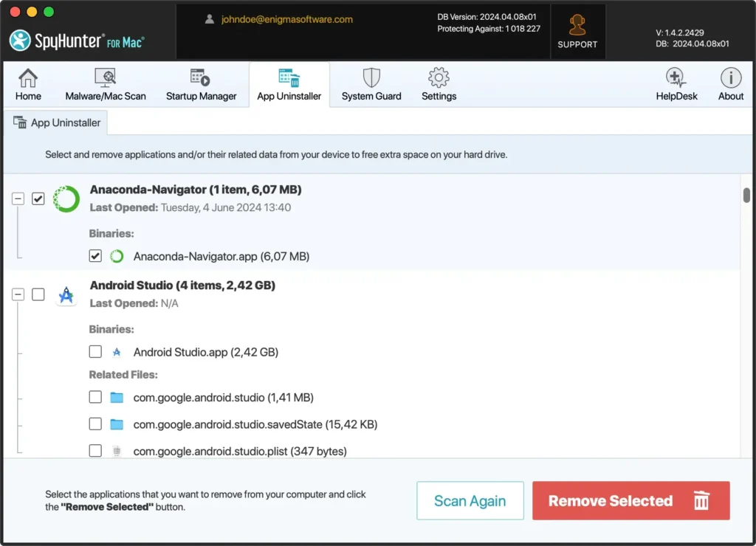Screen dimensions: 756x546
Task: Click the Anaconda-Navigator app icon
Action: tap(66, 198)
